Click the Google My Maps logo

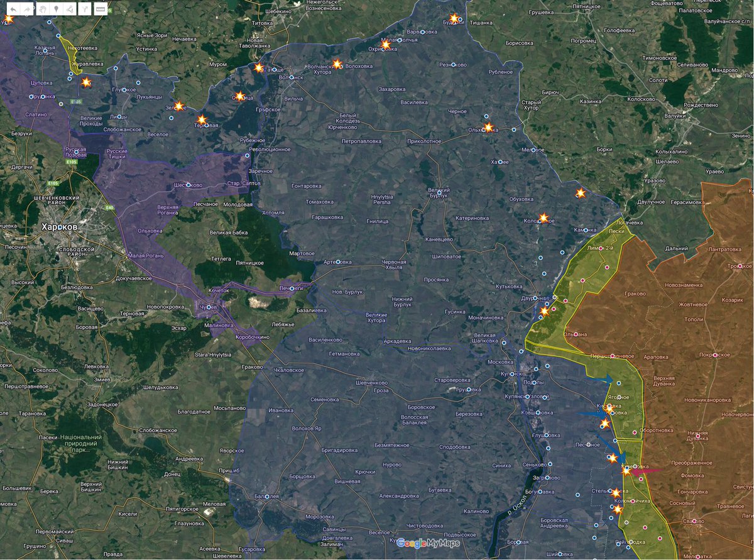428,543
